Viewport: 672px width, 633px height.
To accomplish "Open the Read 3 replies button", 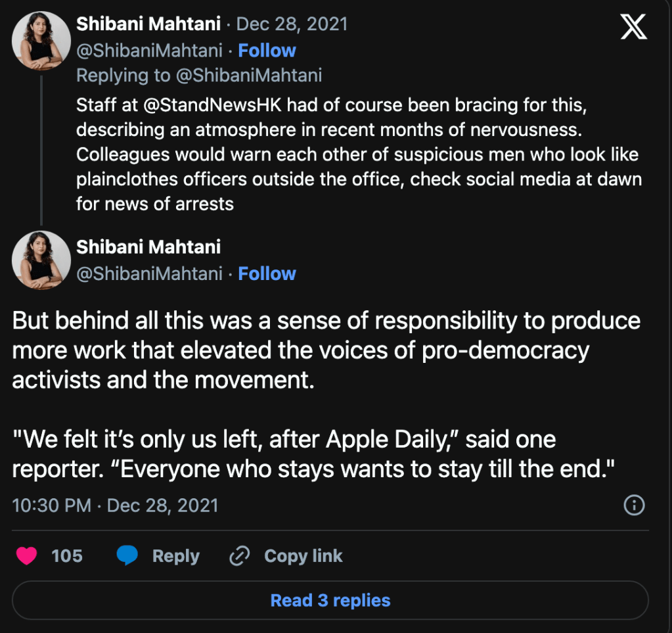I will pyautogui.click(x=330, y=600).
